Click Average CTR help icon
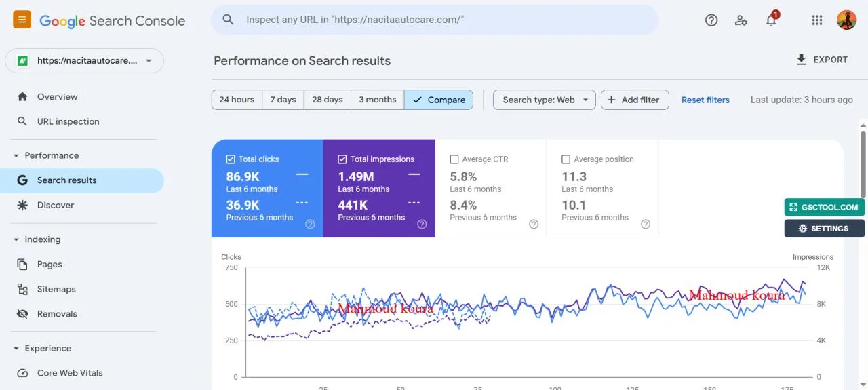The image size is (868, 390). pos(534,224)
